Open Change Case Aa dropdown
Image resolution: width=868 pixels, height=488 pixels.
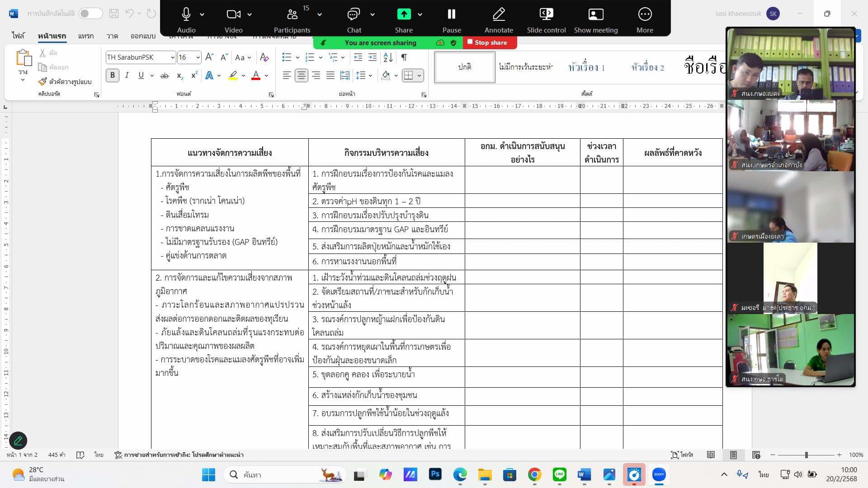(243, 57)
